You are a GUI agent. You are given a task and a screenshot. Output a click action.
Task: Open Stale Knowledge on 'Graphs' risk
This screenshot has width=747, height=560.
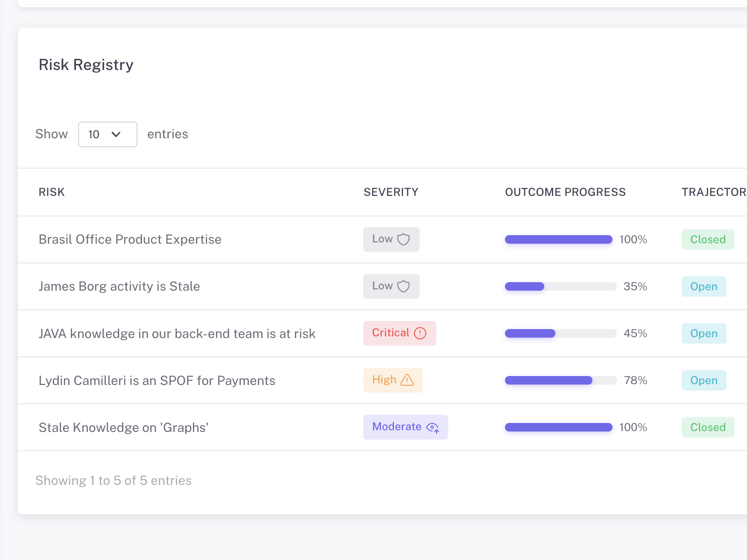[123, 427]
